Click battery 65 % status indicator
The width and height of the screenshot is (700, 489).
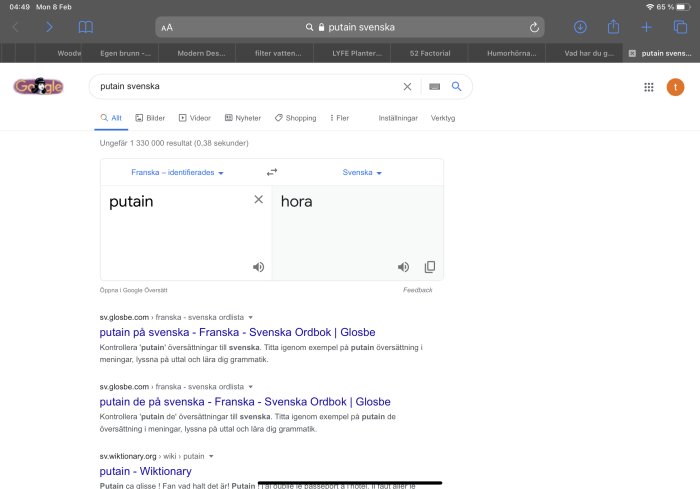673,7
